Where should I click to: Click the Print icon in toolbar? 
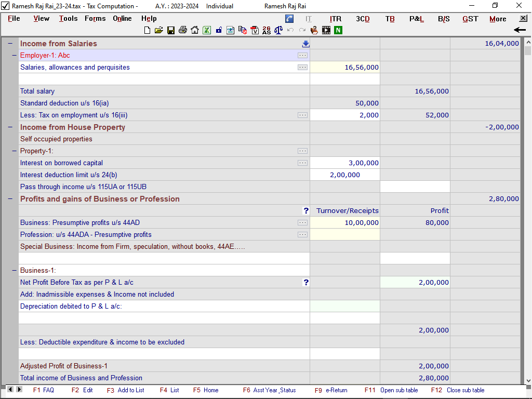tap(183, 31)
